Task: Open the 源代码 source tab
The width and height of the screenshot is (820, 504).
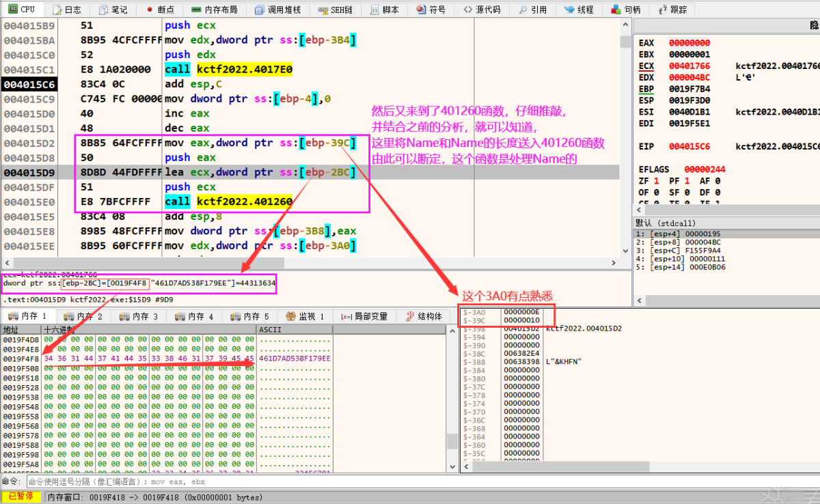Action: pyautogui.click(x=482, y=10)
